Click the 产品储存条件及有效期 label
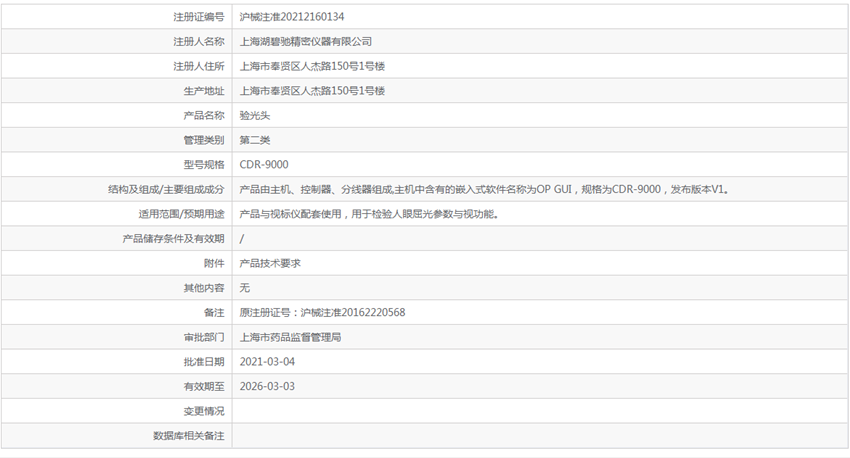 click(x=173, y=238)
